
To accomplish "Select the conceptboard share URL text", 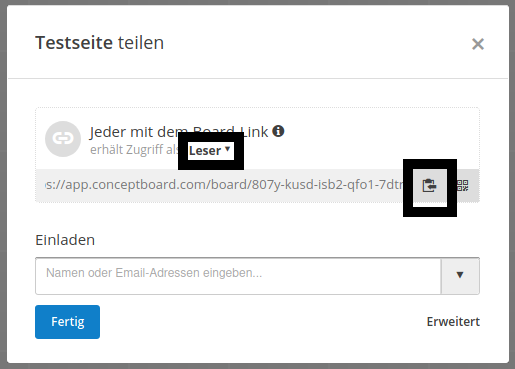I will pyautogui.click(x=225, y=185).
